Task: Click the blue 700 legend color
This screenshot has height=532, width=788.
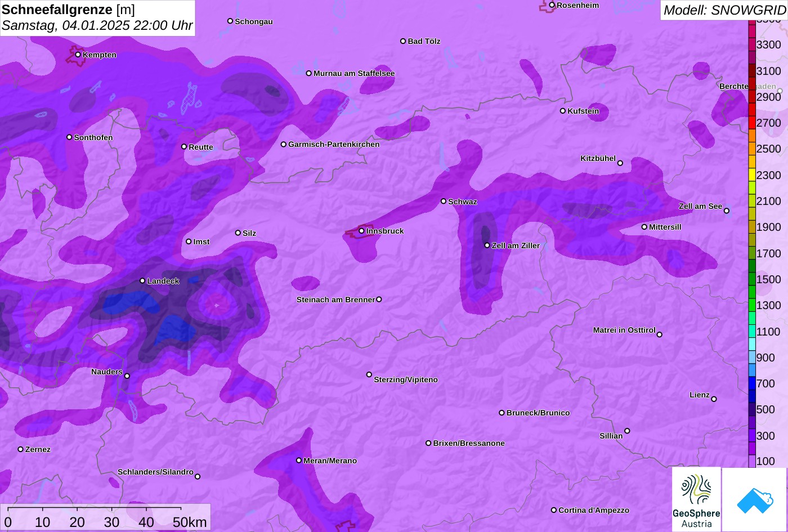Action: point(752,383)
